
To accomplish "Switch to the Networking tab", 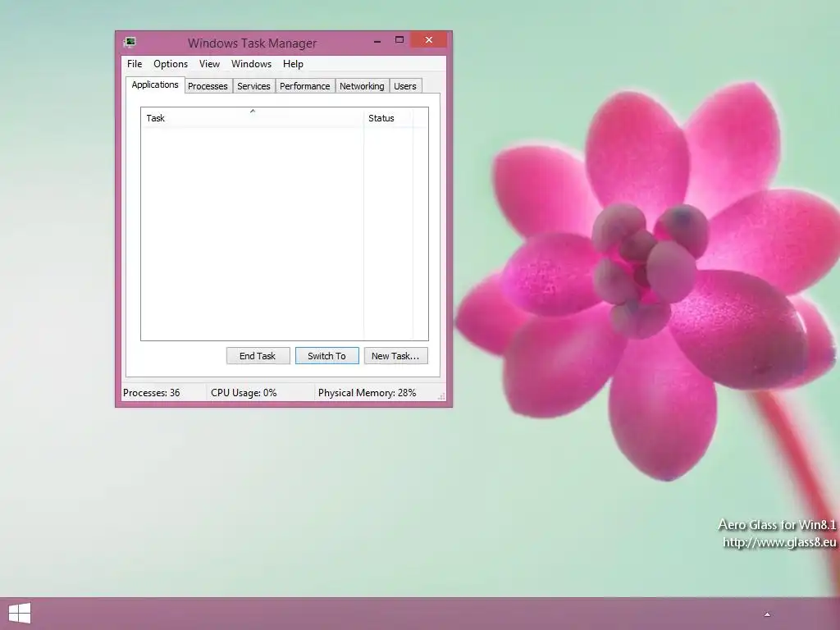I will pyautogui.click(x=362, y=86).
